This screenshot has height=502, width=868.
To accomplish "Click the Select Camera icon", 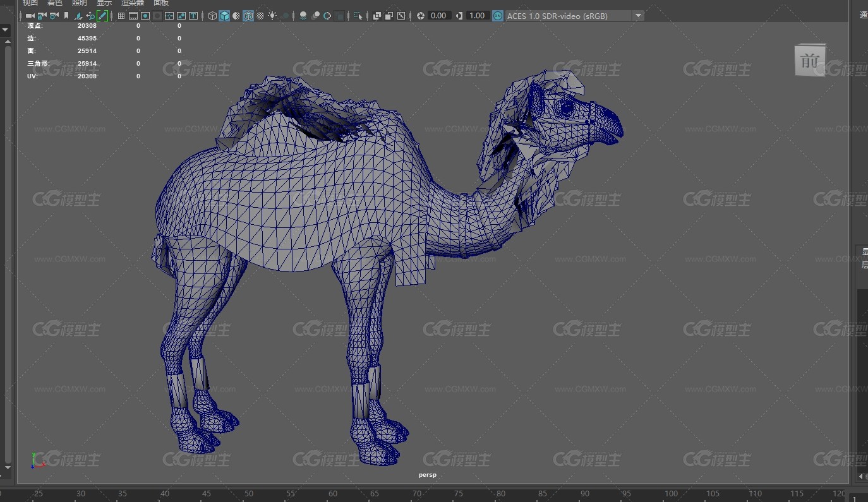I will [x=30, y=16].
